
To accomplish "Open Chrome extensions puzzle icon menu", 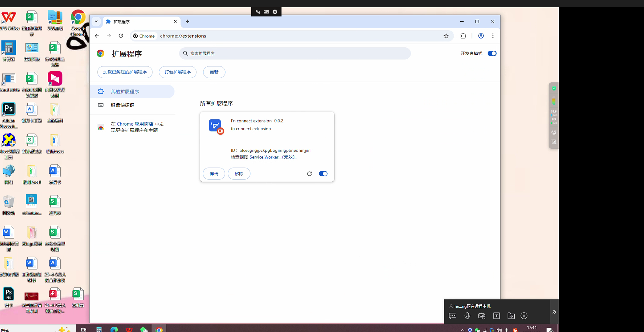I will click(463, 36).
